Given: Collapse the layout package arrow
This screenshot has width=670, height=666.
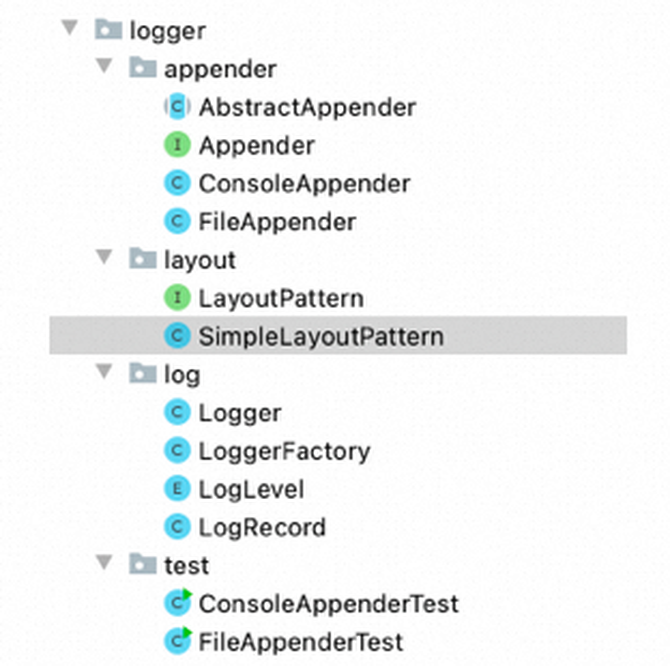Looking at the screenshot, I should pos(104,257).
